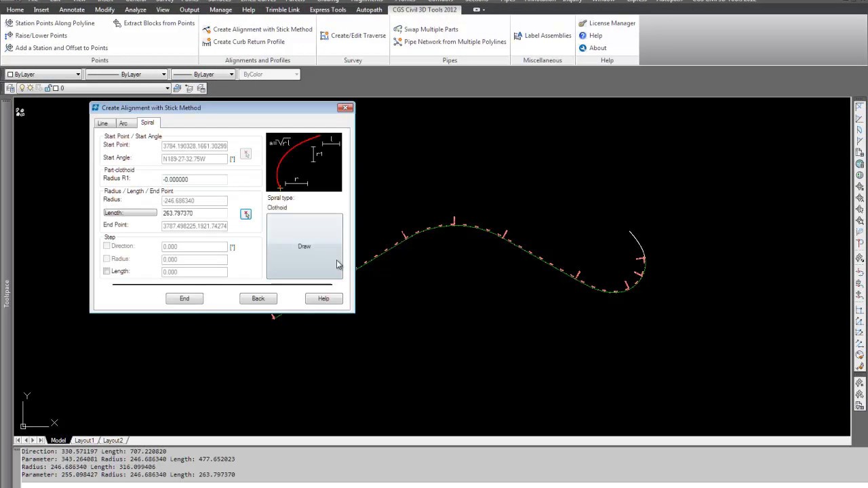This screenshot has height=488, width=868.
Task: Open Create Curb Return Profile tool
Action: [243, 41]
